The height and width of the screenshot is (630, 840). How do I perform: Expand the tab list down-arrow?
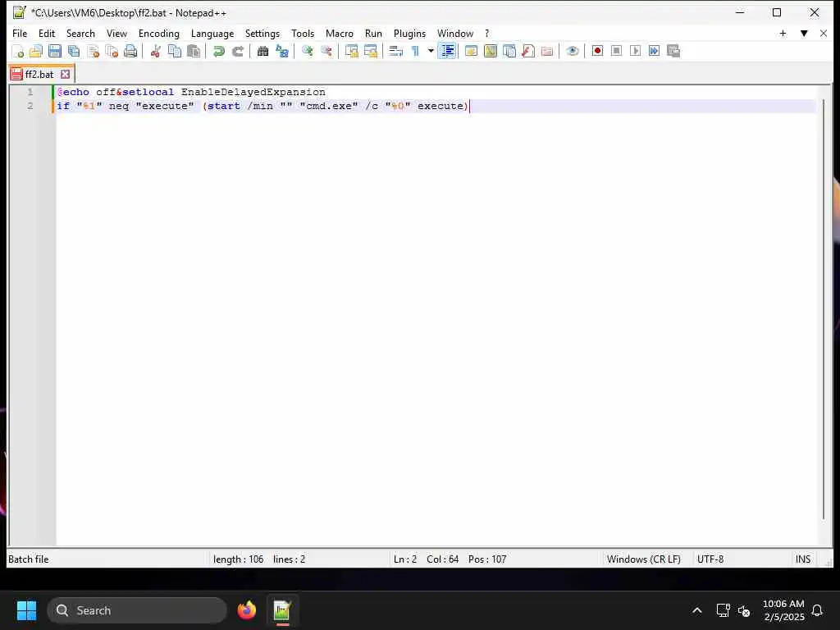tap(804, 33)
